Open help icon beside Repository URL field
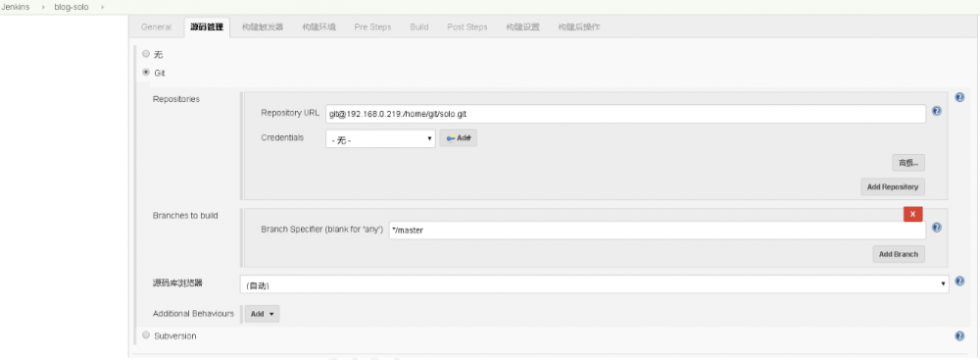 [936, 111]
